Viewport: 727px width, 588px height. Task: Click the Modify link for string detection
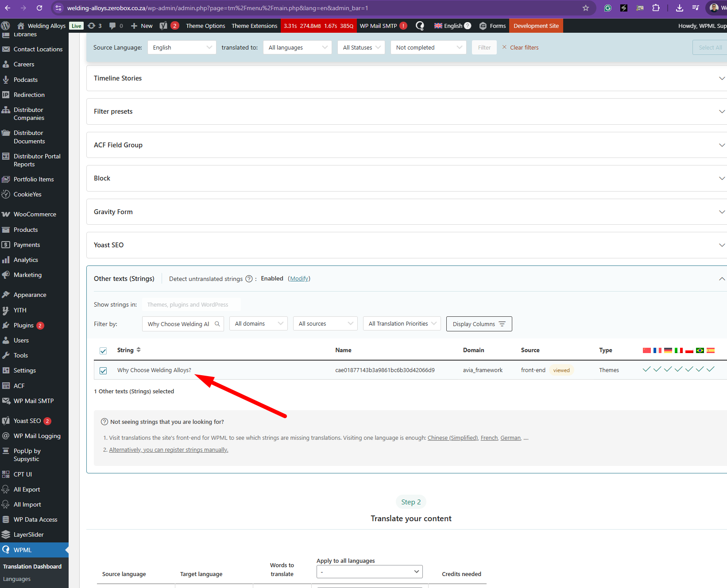[x=299, y=279]
